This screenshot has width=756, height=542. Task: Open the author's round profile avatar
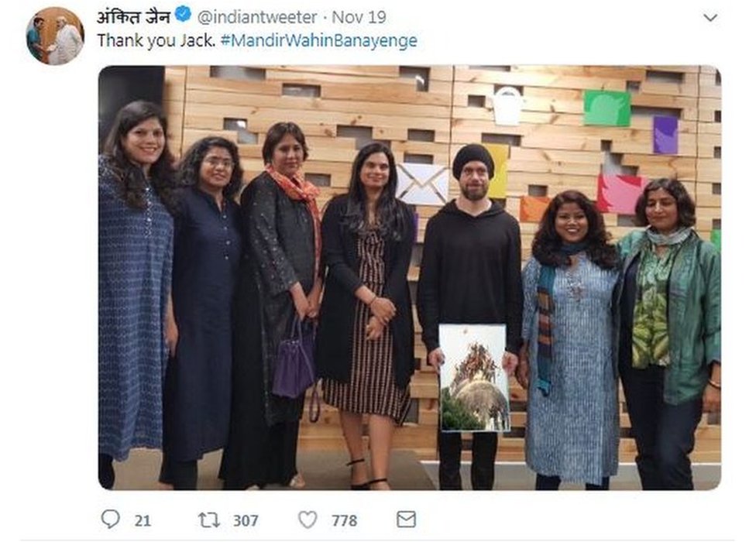point(54,36)
